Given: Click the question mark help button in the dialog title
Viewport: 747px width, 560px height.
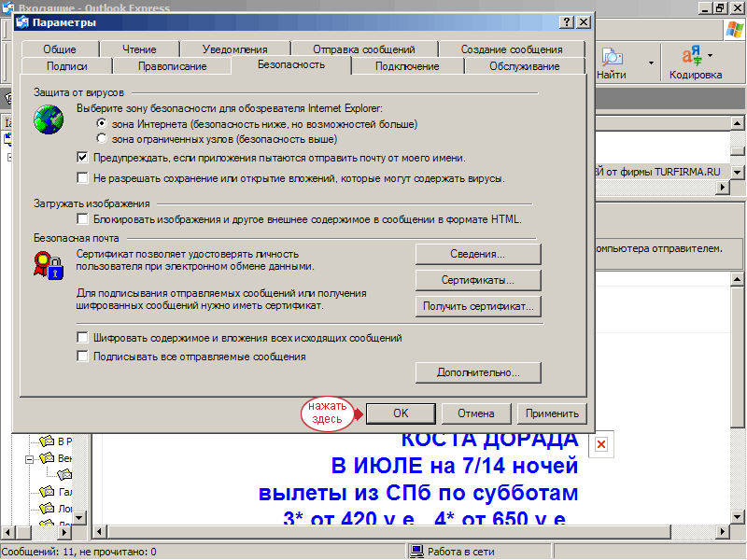Looking at the screenshot, I should (x=566, y=22).
